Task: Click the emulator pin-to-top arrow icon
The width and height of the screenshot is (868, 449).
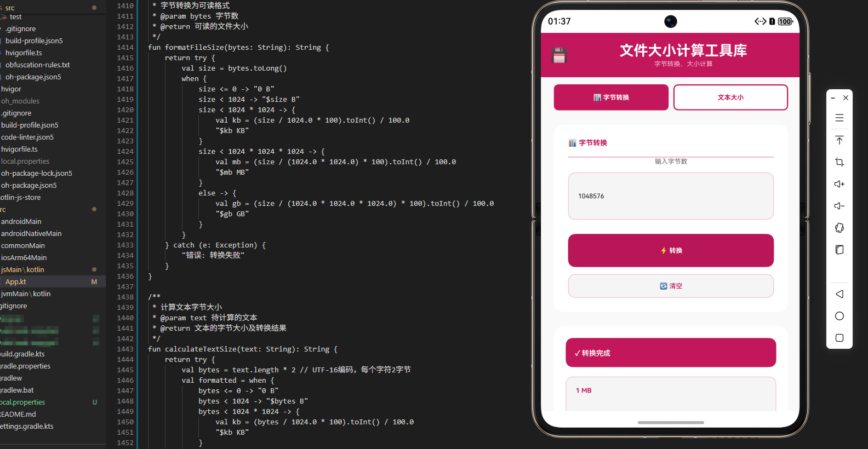Action: coord(839,140)
